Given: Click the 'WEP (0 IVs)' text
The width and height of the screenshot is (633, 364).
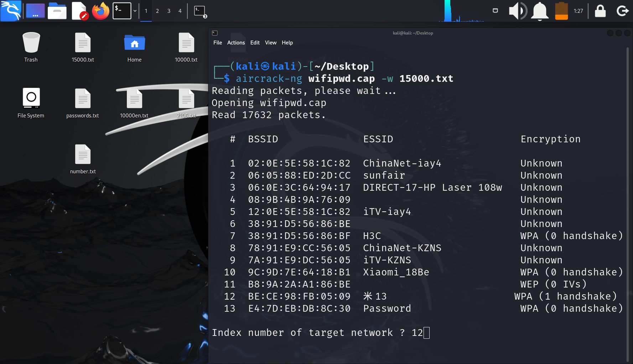Looking at the screenshot, I should click(x=554, y=284).
